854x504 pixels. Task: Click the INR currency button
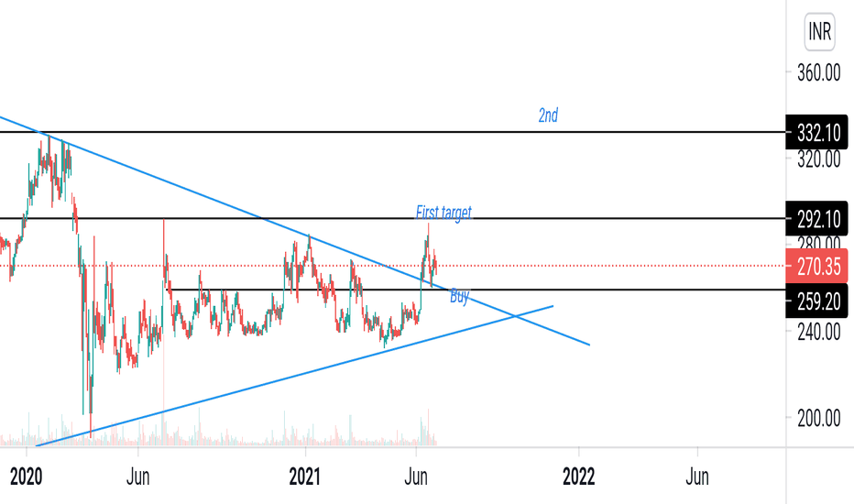pyautogui.click(x=819, y=31)
